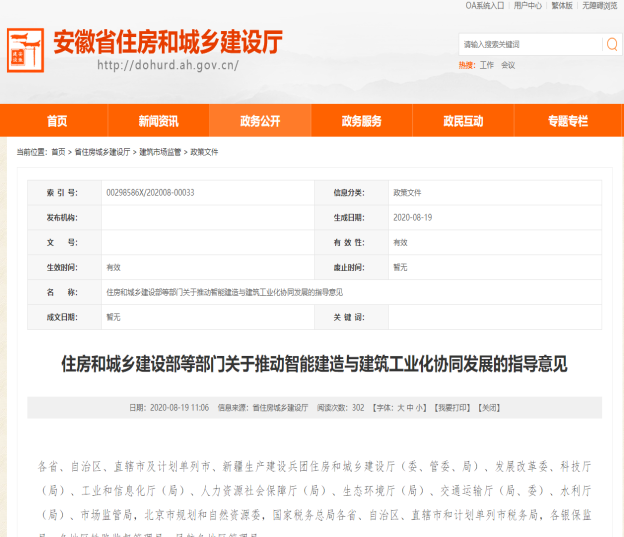Click 关闭 to close the page

[489, 408]
